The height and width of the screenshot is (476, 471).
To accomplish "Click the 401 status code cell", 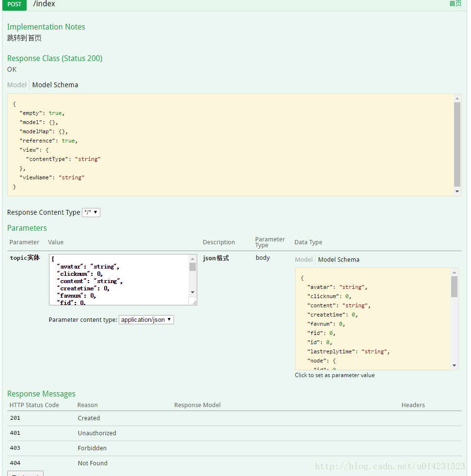I will [x=15, y=433].
